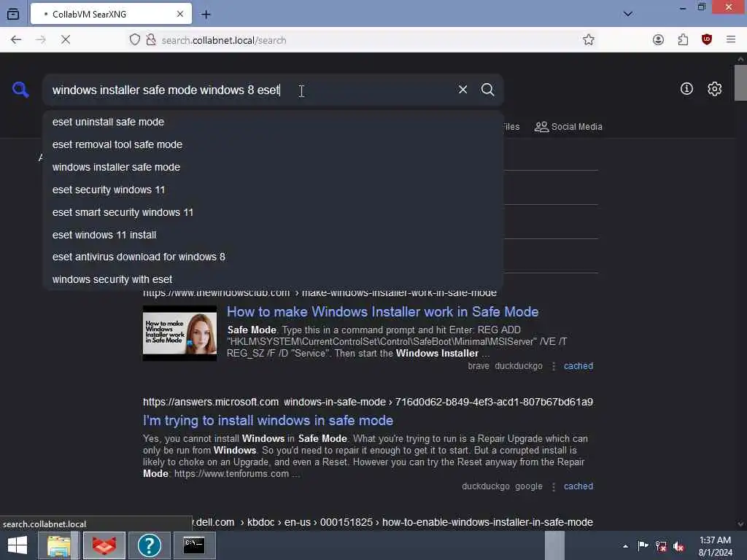Choose suggestion eset antivirus download for windows 8
747x560 pixels.
pos(273,257)
